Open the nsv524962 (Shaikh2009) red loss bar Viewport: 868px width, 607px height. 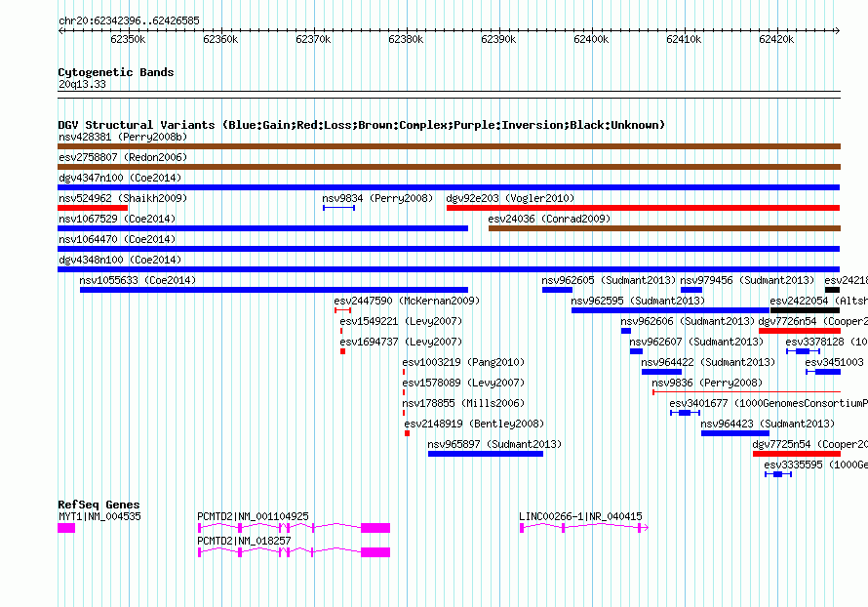tap(93, 208)
